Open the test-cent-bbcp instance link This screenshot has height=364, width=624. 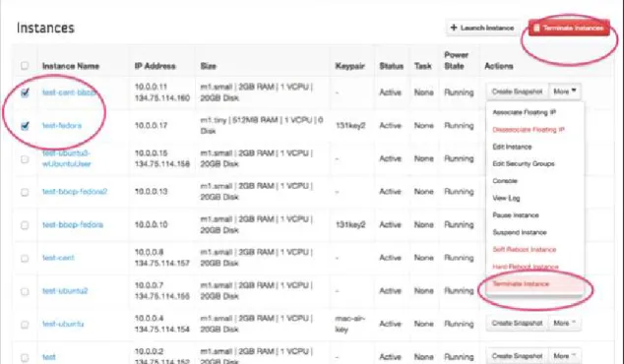[69, 92]
